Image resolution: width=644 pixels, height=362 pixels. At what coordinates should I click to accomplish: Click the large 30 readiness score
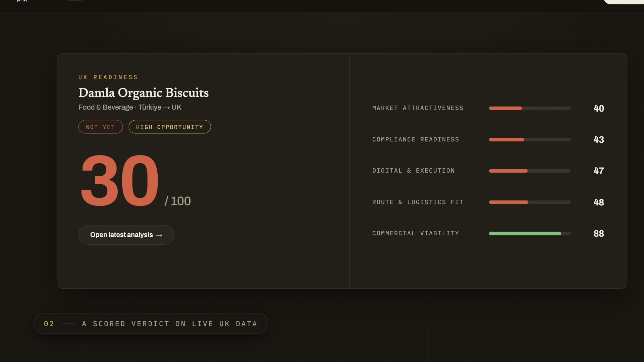[120, 181]
